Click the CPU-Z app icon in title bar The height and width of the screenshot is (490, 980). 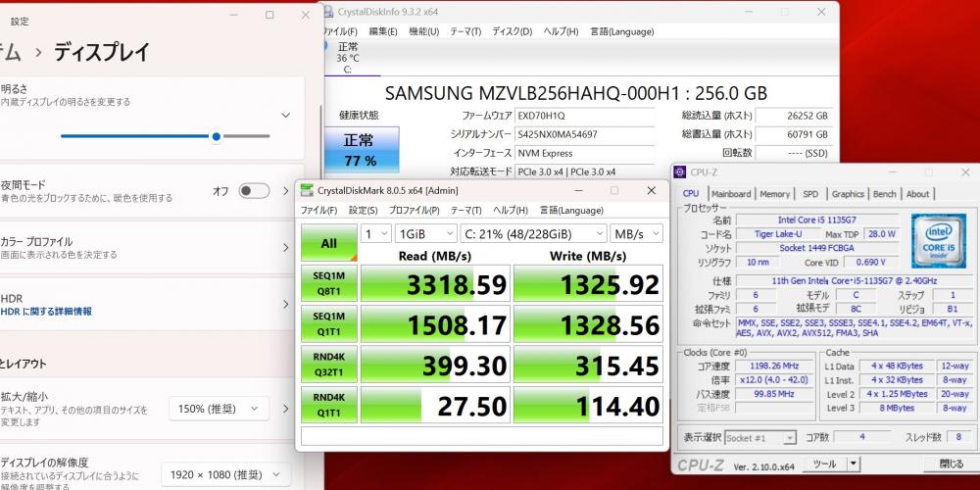(x=681, y=171)
